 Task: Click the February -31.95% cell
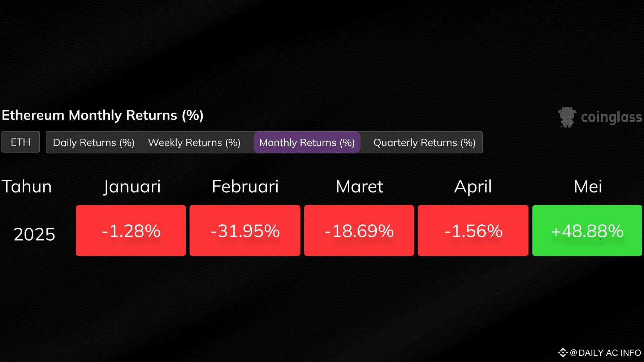tap(245, 230)
